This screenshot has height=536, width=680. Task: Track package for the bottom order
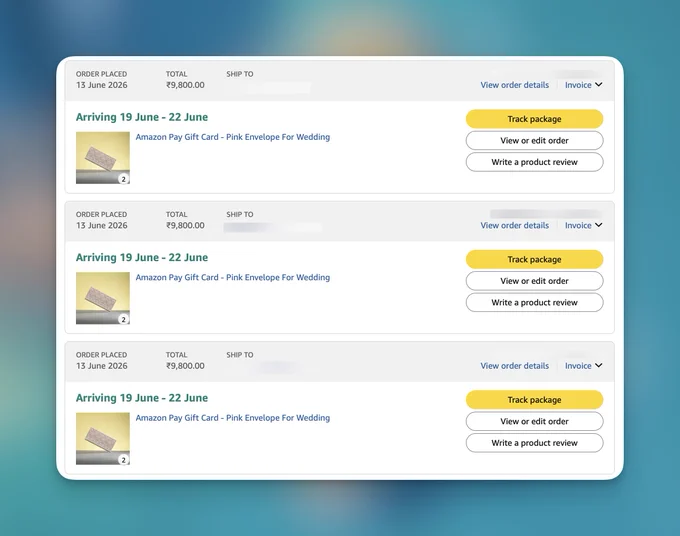point(534,400)
